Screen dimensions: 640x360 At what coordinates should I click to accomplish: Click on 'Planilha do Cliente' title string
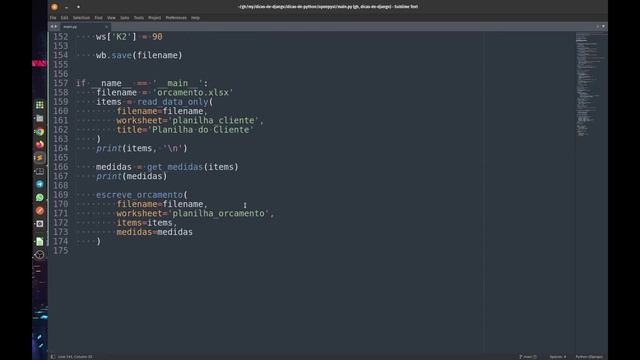point(200,130)
